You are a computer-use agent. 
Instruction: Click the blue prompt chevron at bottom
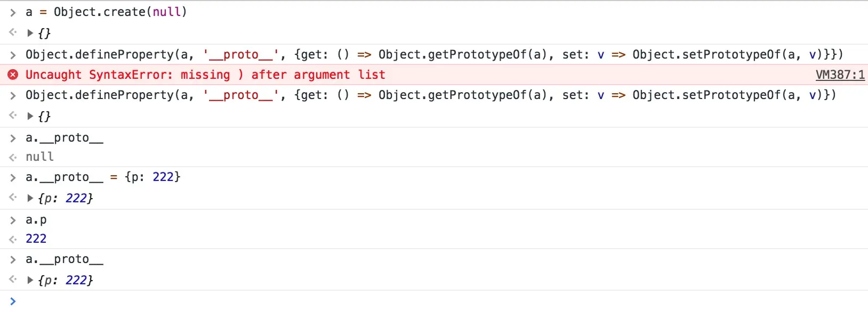[x=13, y=301]
